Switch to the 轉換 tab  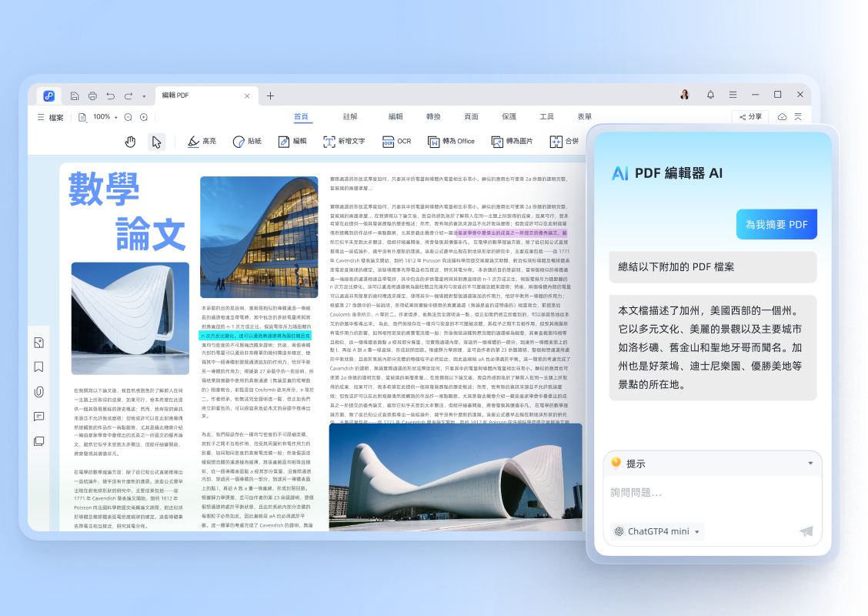pos(433,116)
